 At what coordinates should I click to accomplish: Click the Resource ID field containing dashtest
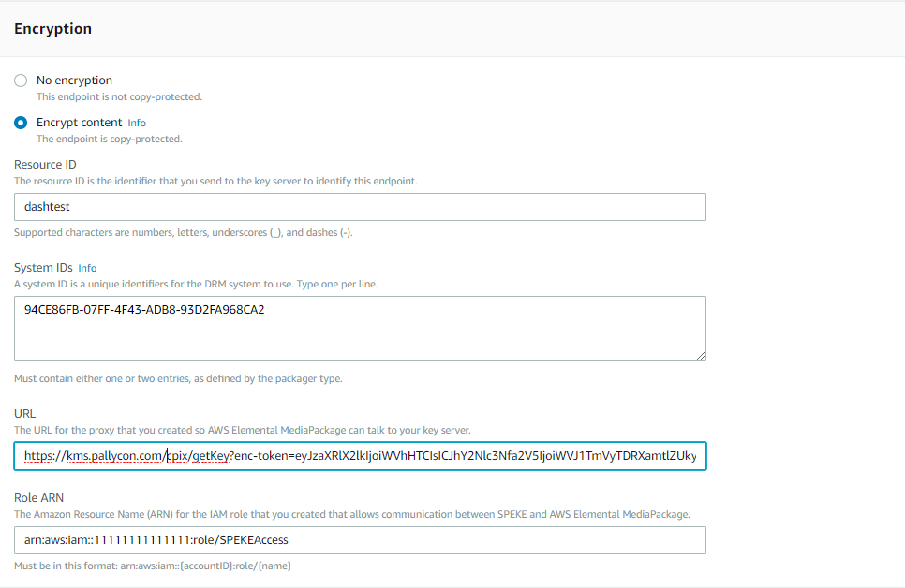(x=360, y=207)
